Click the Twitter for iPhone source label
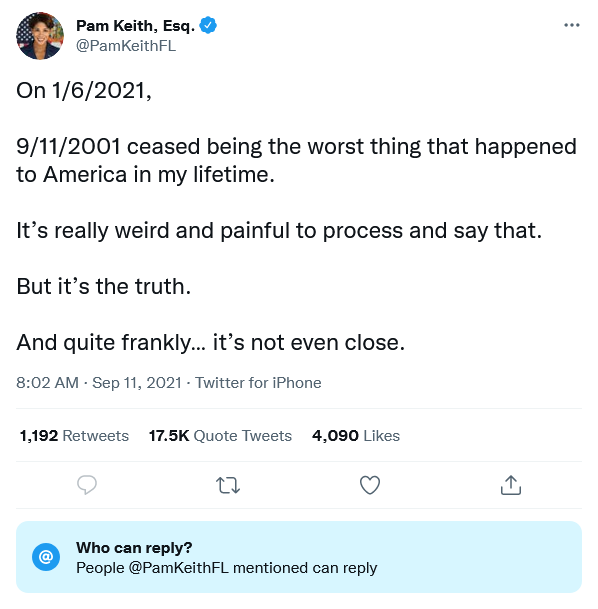This screenshot has width=598, height=609. coord(258,383)
